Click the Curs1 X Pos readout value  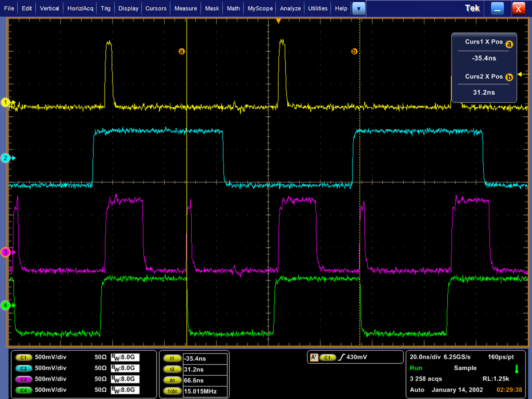484,58
